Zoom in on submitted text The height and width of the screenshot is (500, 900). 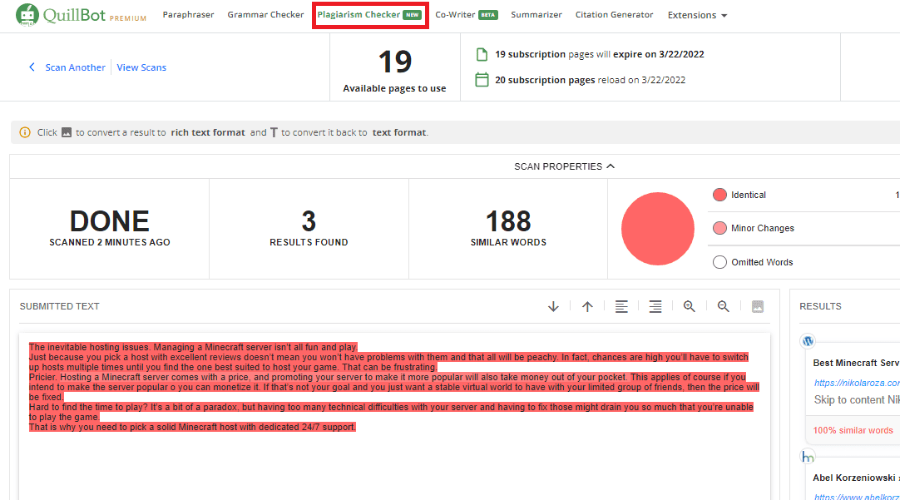[689, 307]
